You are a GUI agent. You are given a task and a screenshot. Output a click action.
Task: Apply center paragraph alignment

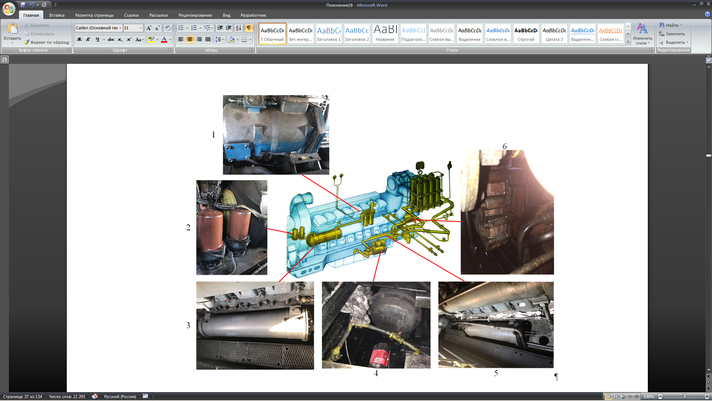(x=190, y=40)
